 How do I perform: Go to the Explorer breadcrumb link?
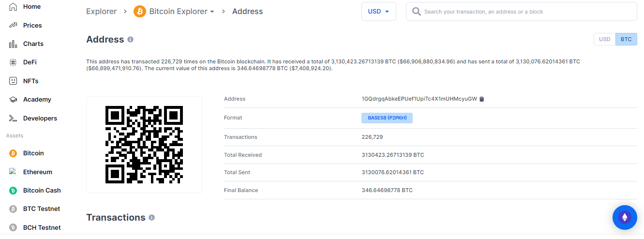tap(102, 11)
